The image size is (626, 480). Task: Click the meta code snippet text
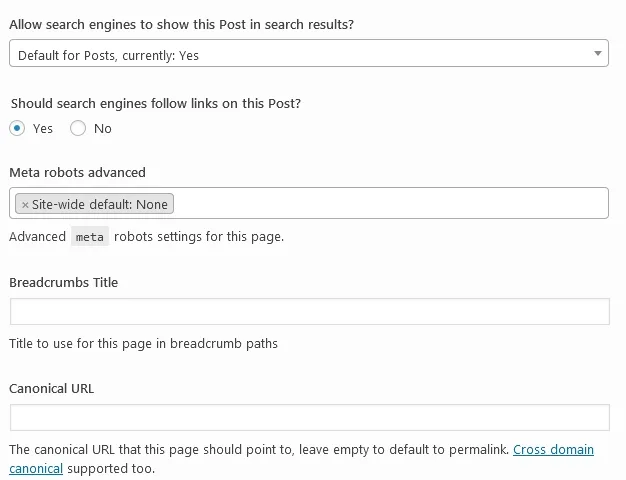tap(89, 237)
